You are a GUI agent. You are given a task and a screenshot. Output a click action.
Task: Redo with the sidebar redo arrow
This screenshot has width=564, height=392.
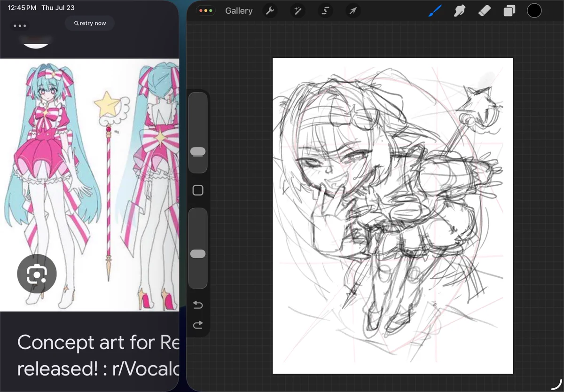(198, 325)
